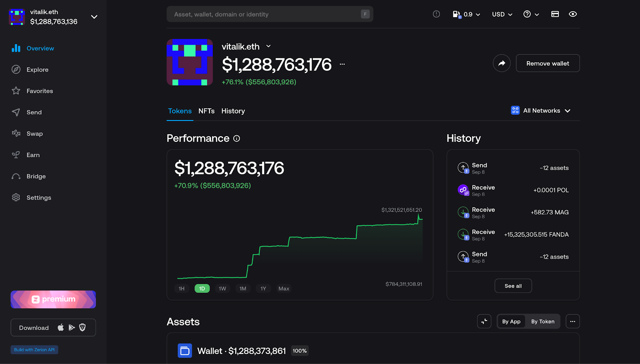Click +15,325,305.515 FANDA amount

pyautogui.click(x=536, y=234)
